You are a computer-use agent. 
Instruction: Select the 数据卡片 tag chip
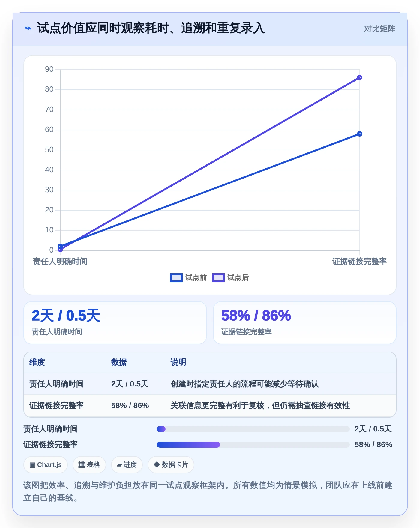(x=171, y=465)
